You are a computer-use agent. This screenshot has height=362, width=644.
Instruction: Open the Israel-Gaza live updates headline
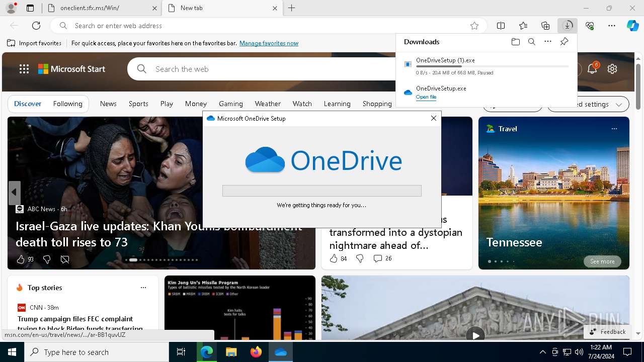click(x=158, y=234)
